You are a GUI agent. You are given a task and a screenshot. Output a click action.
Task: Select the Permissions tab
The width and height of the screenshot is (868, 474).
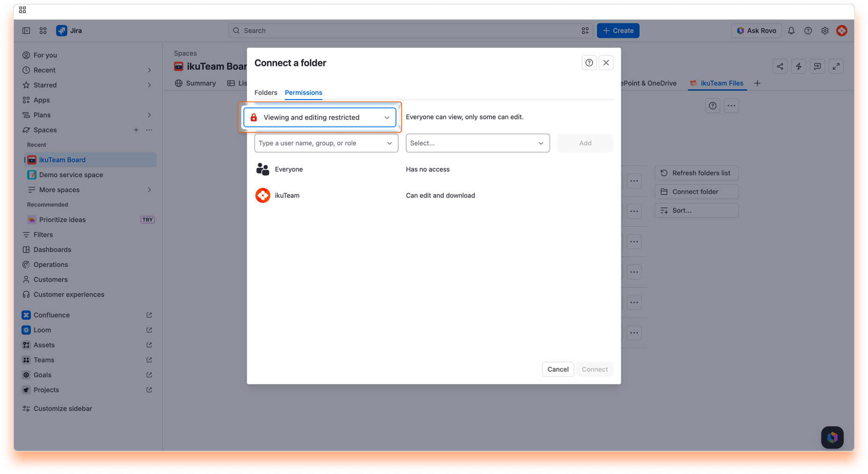point(303,93)
